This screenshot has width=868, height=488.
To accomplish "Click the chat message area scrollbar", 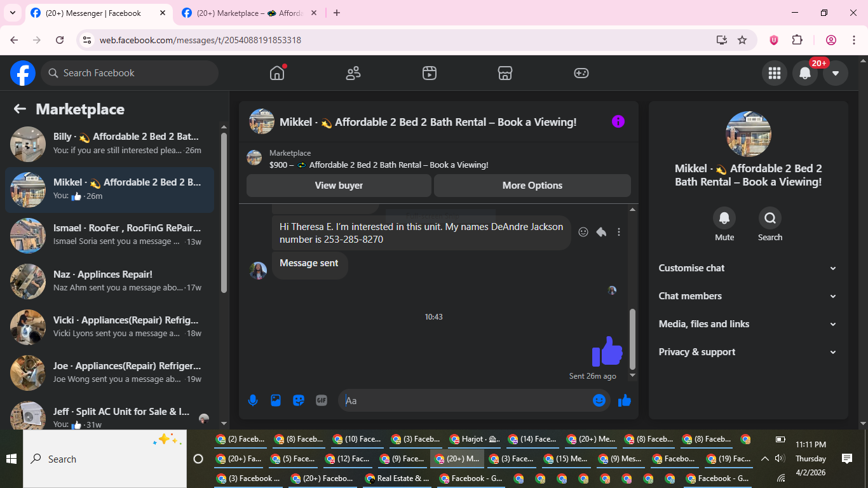I will pos(632,339).
